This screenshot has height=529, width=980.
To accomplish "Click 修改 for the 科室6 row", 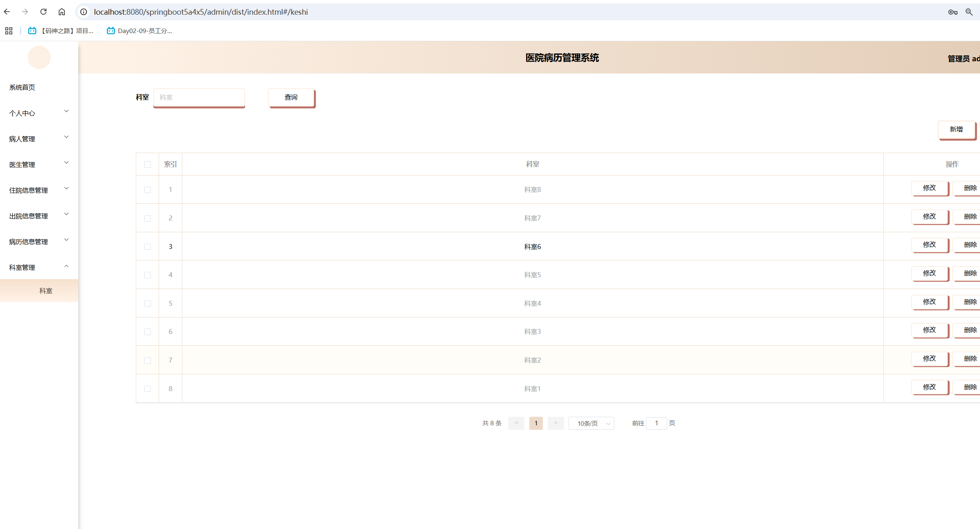I will pyautogui.click(x=930, y=245).
